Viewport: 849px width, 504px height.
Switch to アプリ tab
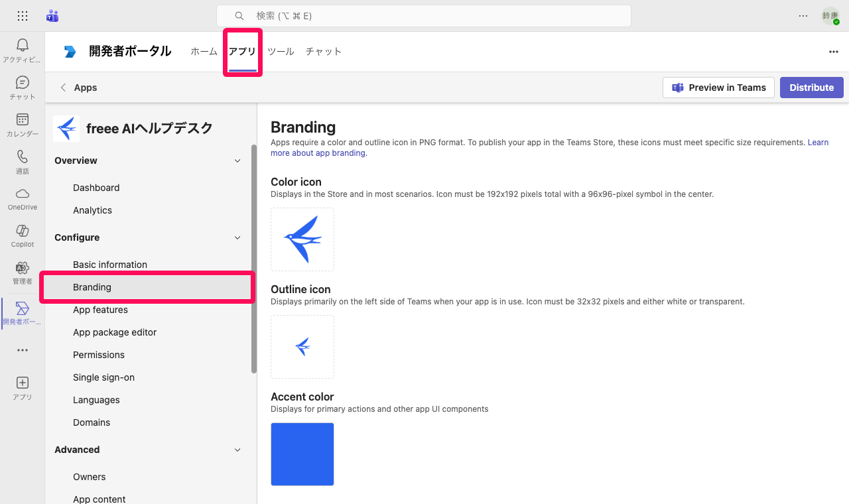pos(242,52)
